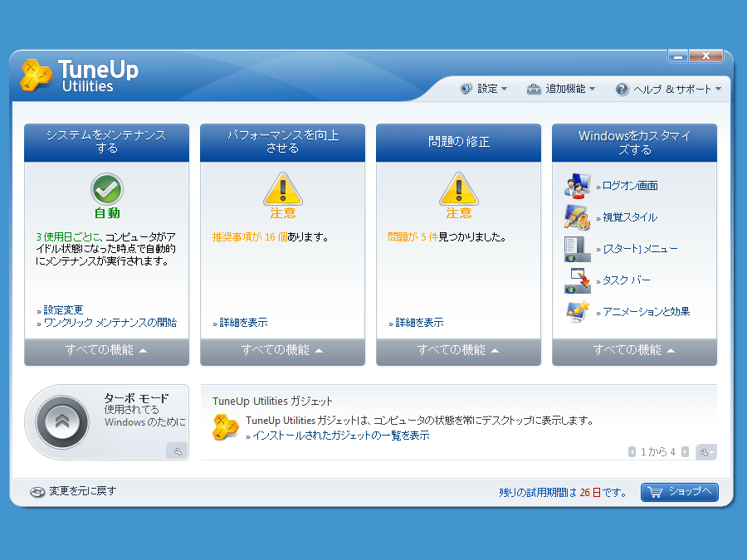
Task: Expand すべての機能 under 問題の修正
Action: pyautogui.click(x=458, y=351)
